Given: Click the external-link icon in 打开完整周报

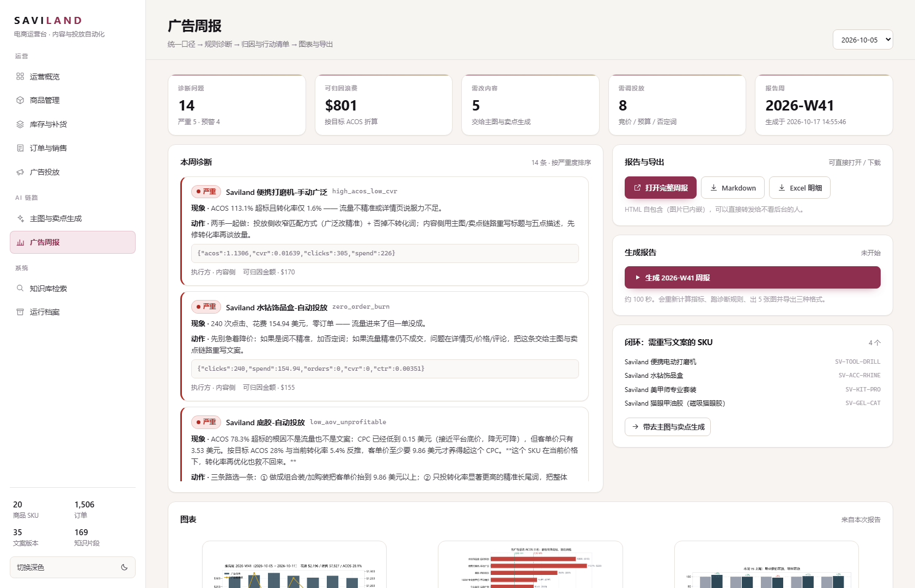Looking at the screenshot, I should [637, 188].
